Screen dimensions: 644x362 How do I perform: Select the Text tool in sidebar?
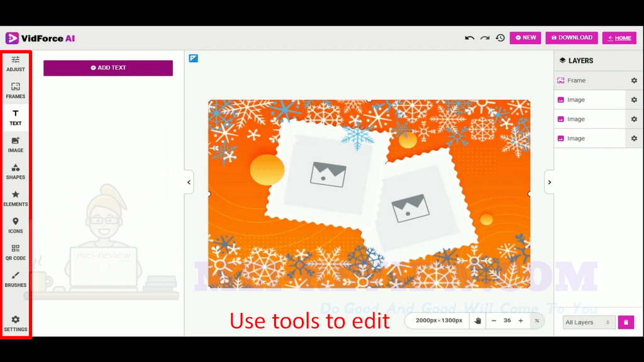pyautogui.click(x=16, y=118)
